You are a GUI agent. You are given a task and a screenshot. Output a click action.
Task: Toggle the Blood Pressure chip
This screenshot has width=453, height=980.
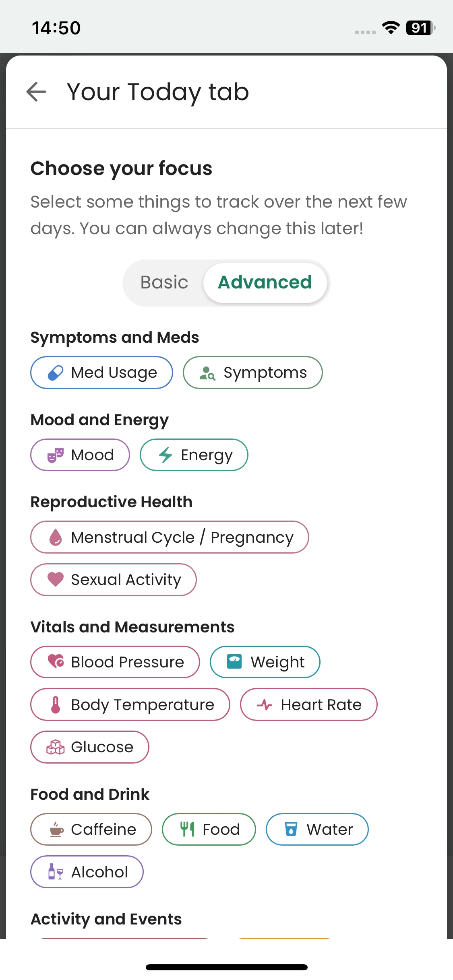115,662
